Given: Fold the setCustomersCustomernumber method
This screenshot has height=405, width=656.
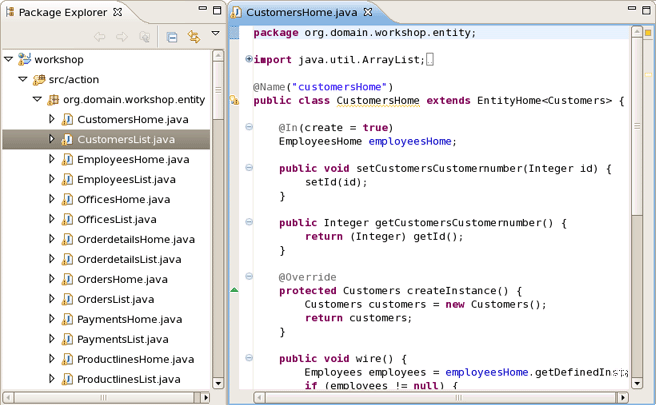Looking at the screenshot, I should click(x=249, y=168).
